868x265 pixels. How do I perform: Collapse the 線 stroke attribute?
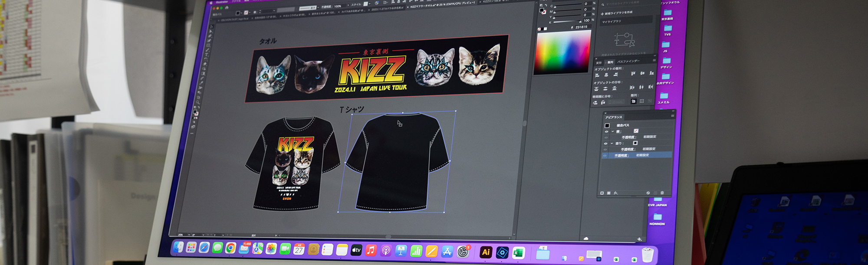(x=613, y=131)
